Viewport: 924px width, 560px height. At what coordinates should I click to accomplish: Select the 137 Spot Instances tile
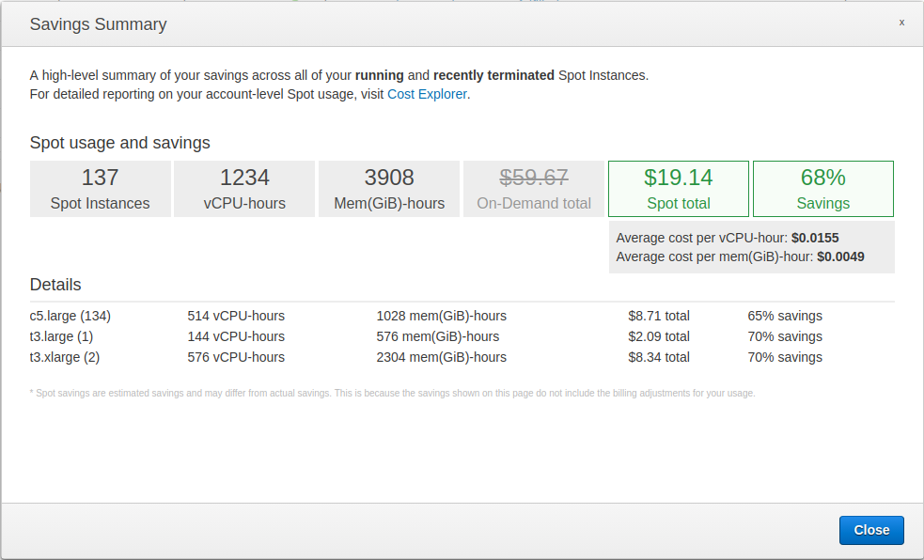[101, 189]
